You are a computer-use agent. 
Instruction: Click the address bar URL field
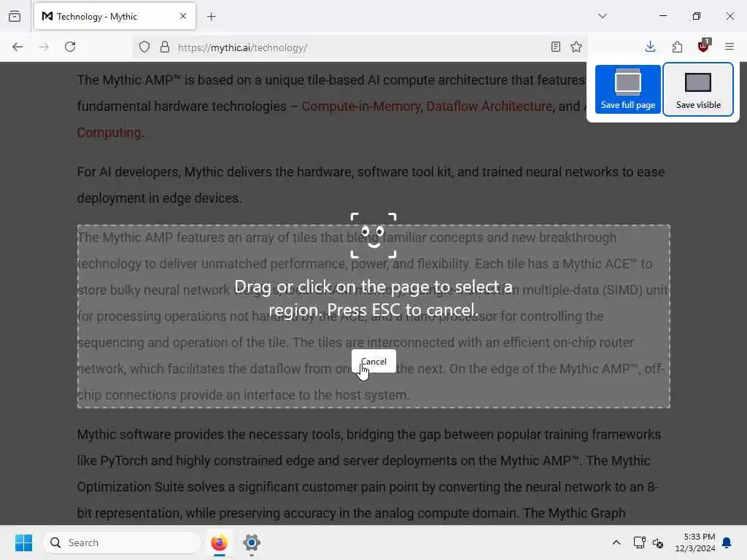tap(362, 47)
